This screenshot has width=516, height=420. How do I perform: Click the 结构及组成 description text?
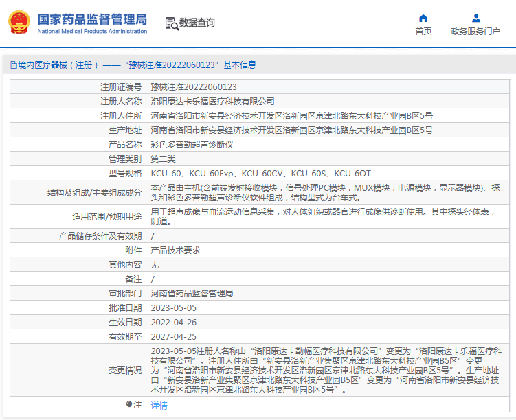click(326, 193)
